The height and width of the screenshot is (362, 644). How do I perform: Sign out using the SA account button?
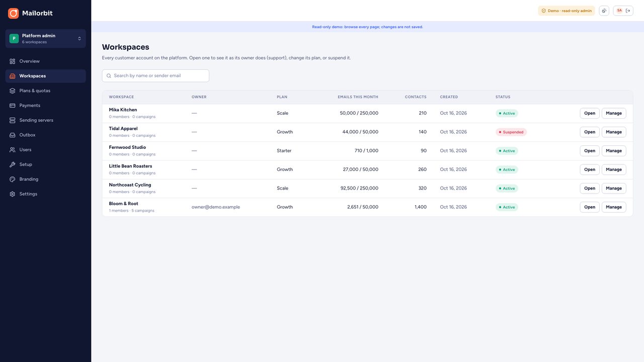(x=623, y=11)
